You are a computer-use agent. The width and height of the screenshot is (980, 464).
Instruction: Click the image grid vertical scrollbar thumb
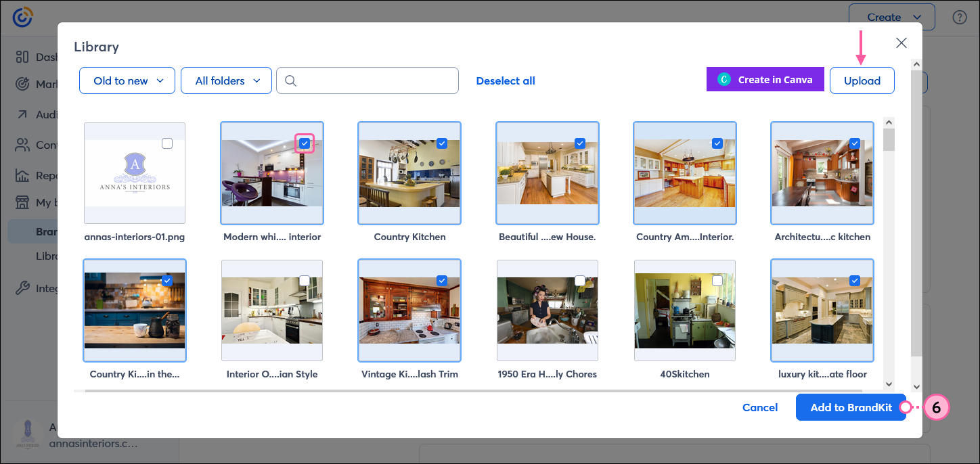pyautogui.click(x=889, y=141)
